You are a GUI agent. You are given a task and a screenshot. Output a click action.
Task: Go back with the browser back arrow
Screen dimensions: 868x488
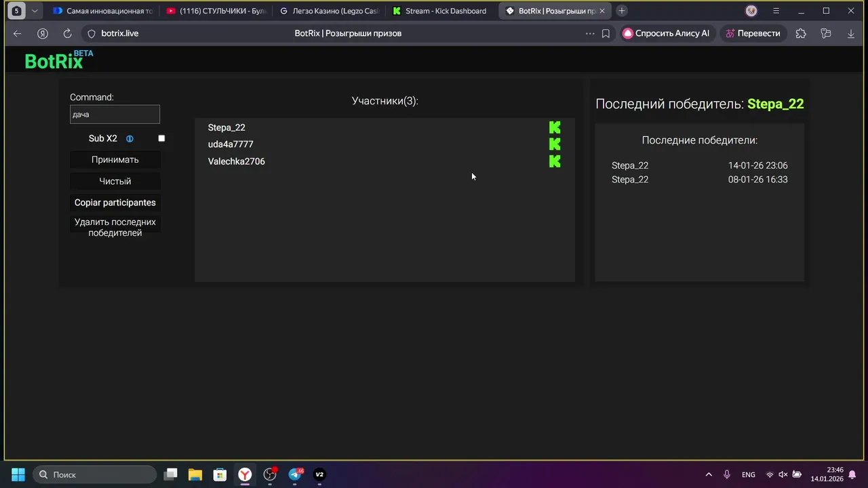(17, 33)
